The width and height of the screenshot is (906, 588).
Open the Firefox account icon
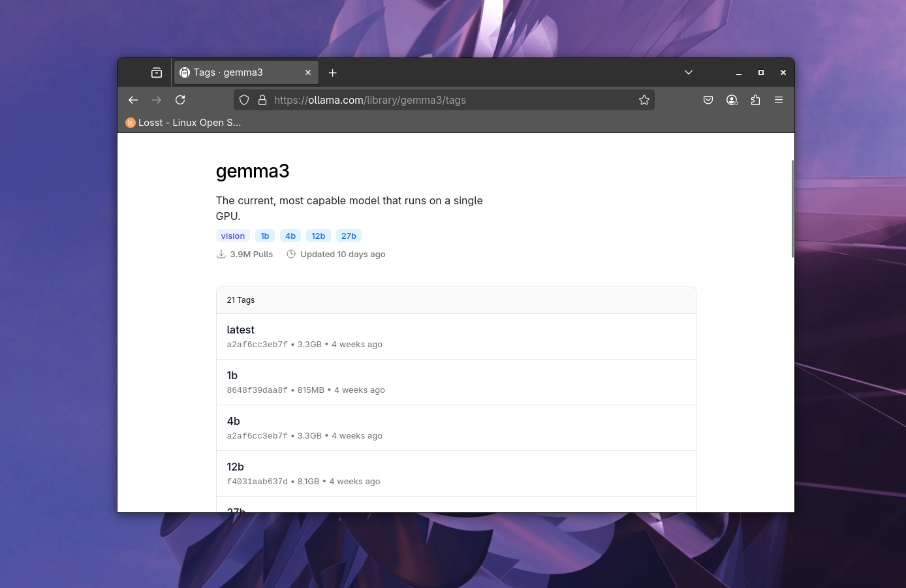pos(732,100)
